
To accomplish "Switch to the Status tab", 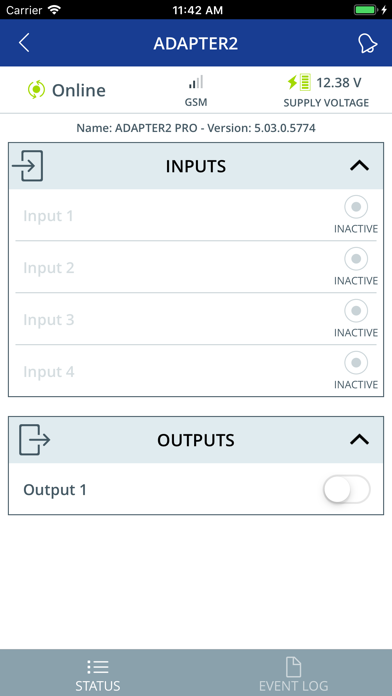I will [x=98, y=672].
